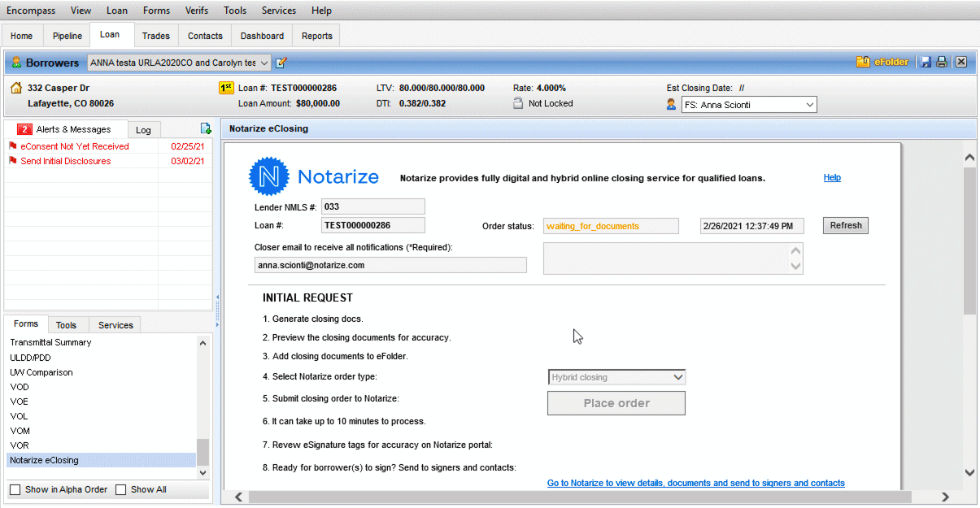Switch to the Pipeline tab
Viewport: 980px width, 508px height.
(68, 36)
